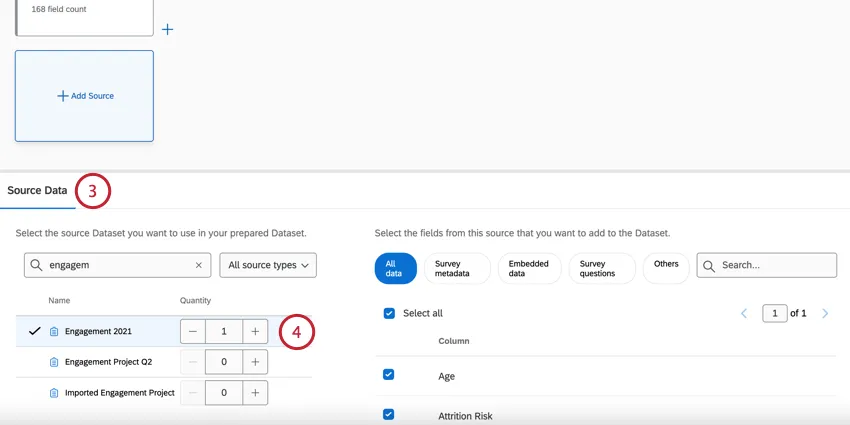Click the Column header in the fields table
The image size is (850, 425).
[454, 341]
